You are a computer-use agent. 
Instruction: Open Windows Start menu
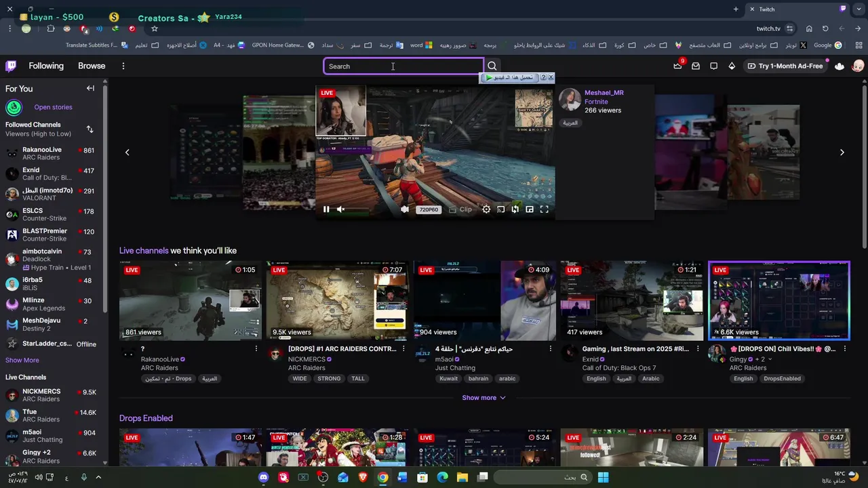pyautogui.click(x=603, y=477)
